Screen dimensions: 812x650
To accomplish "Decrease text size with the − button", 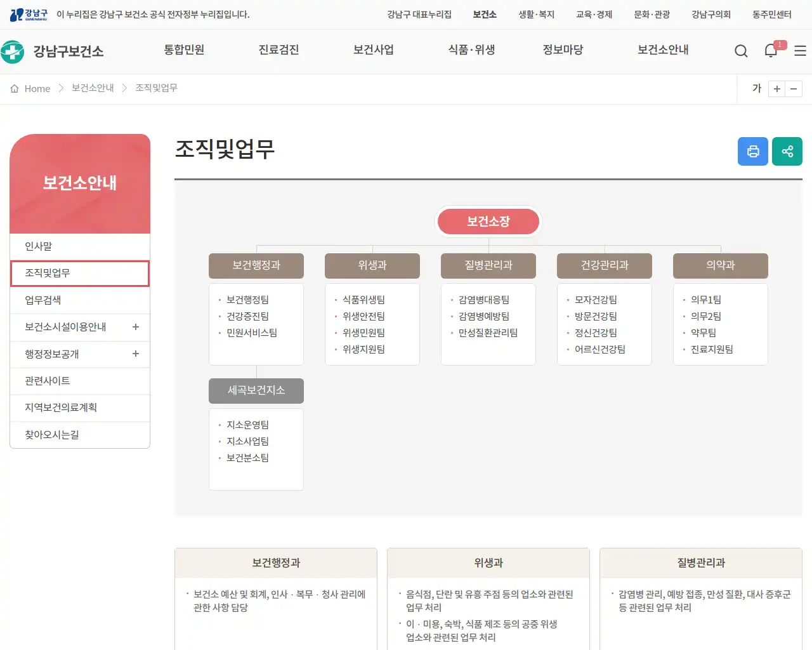I will [794, 89].
